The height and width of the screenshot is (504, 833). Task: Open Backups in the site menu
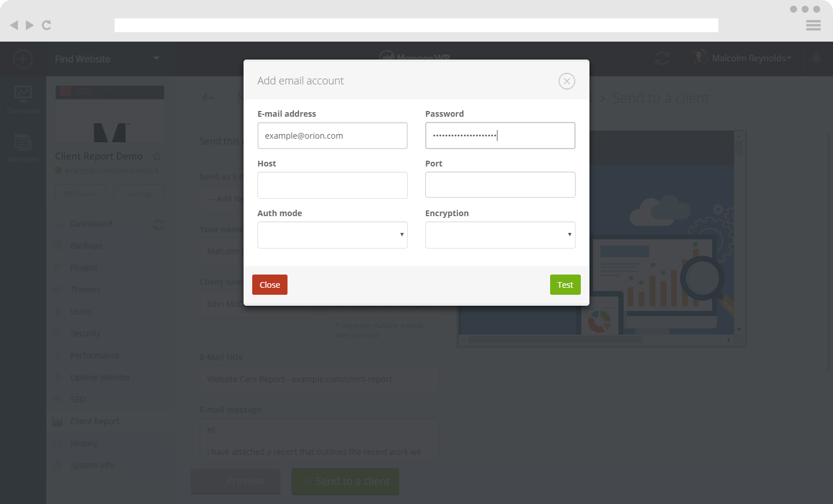tap(86, 246)
